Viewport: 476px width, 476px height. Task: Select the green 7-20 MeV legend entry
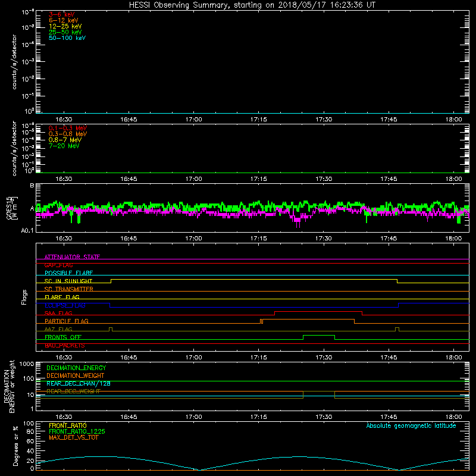64,146
